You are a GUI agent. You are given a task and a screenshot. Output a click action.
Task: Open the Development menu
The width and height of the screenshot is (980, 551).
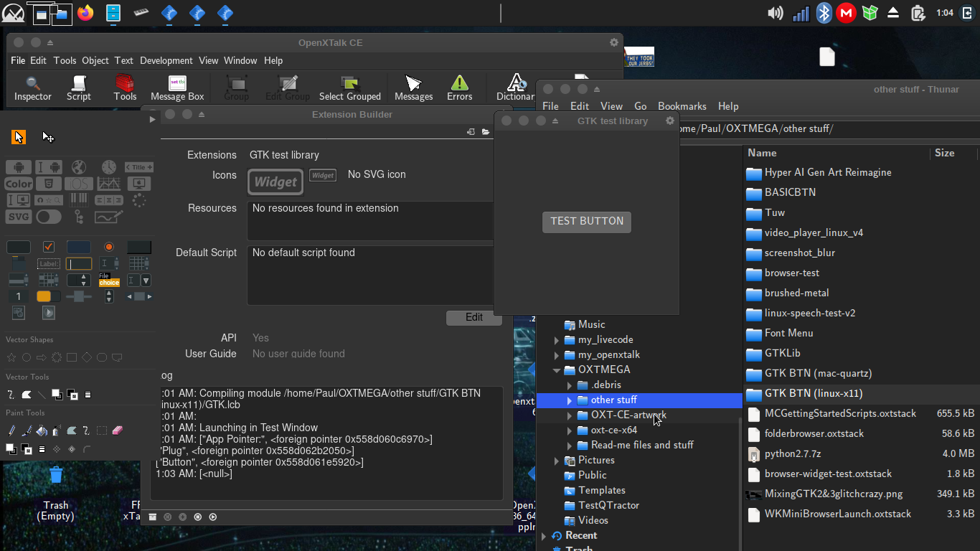[x=166, y=61]
